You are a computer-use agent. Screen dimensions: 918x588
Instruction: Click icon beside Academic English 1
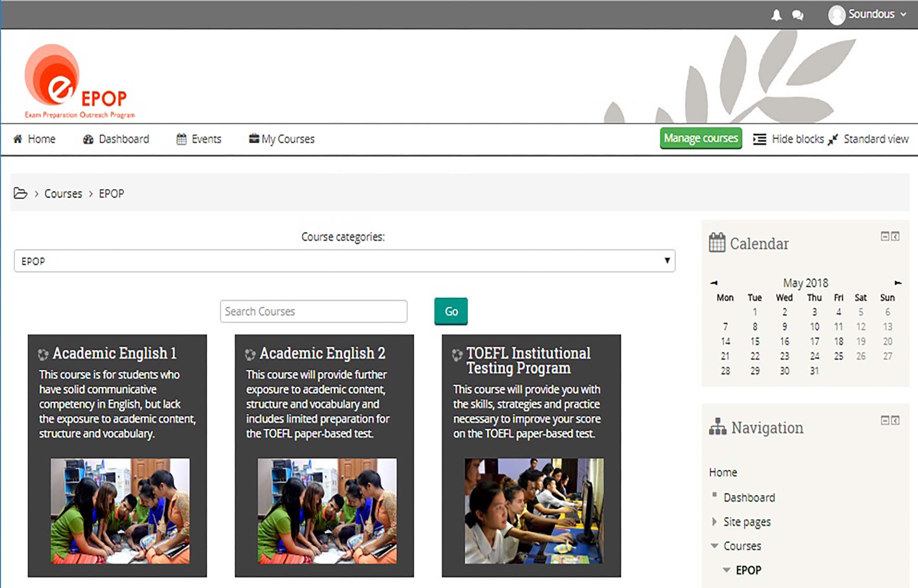[43, 354]
